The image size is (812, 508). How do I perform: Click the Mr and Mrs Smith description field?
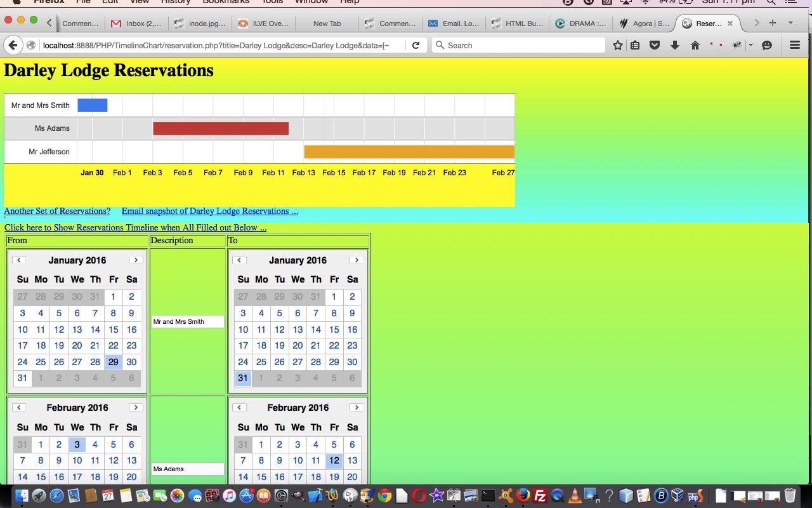coord(187,322)
